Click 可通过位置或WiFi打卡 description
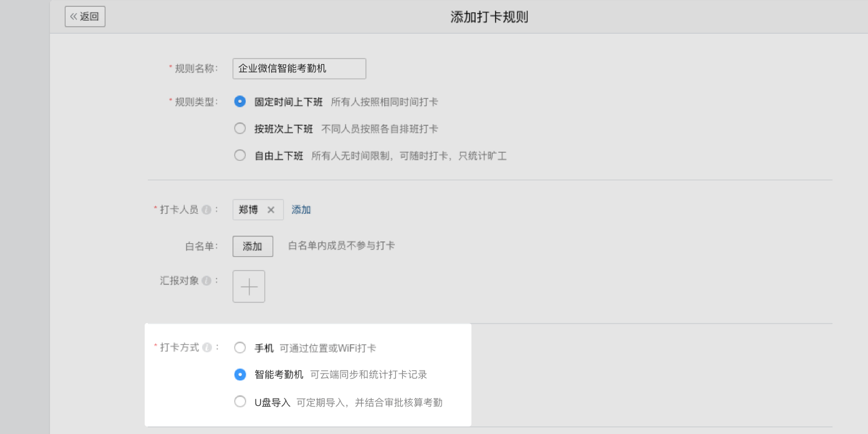This screenshot has width=868, height=434. 327,348
